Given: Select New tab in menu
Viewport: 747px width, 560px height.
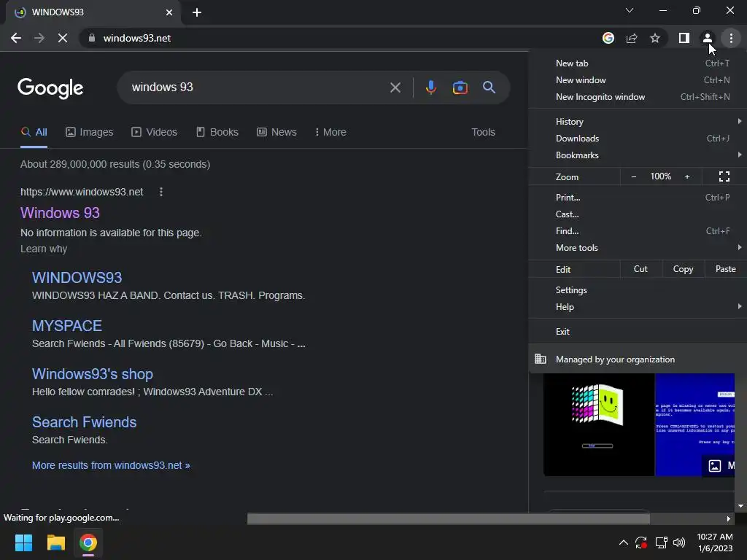Looking at the screenshot, I should (638, 63).
